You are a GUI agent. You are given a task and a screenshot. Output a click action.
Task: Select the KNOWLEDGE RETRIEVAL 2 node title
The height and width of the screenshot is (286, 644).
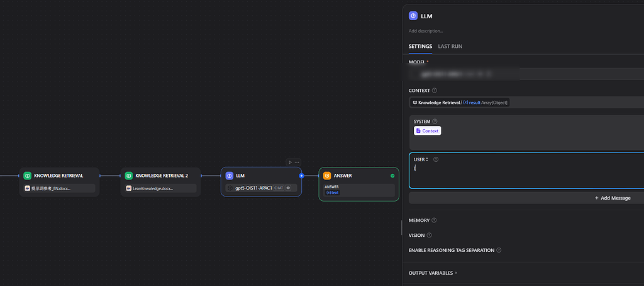coord(162,176)
